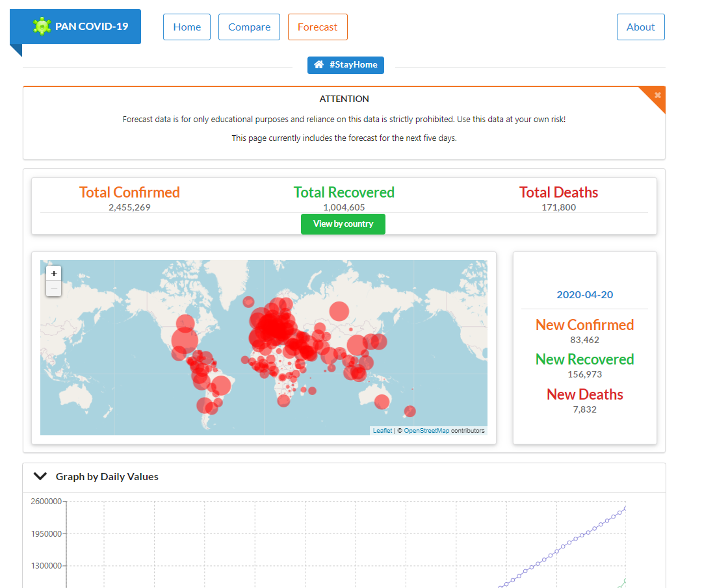
Task: Zoom out the map with minus
Action: pyautogui.click(x=54, y=288)
